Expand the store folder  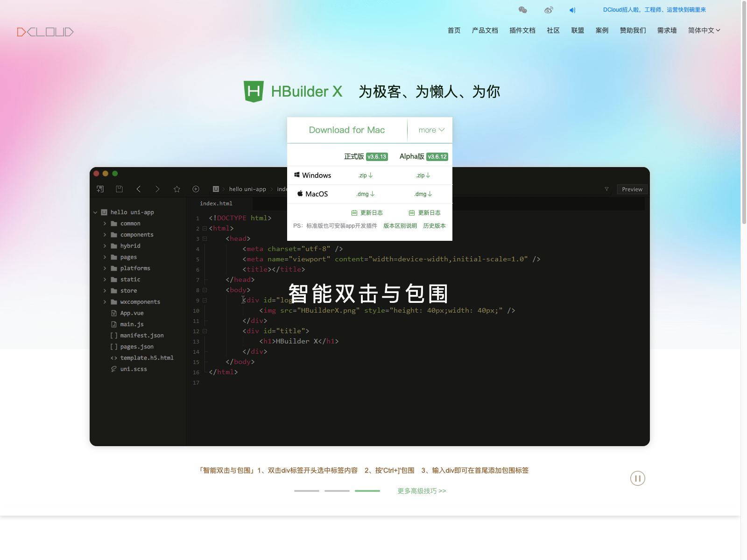(x=105, y=291)
